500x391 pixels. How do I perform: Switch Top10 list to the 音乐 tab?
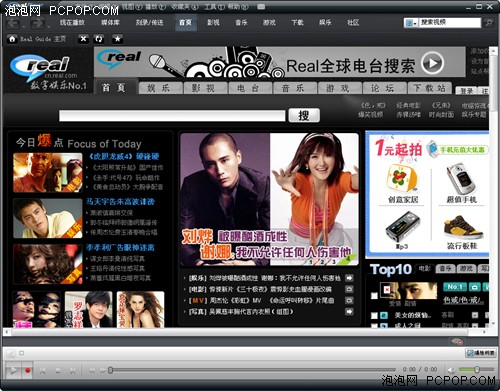pos(445,269)
